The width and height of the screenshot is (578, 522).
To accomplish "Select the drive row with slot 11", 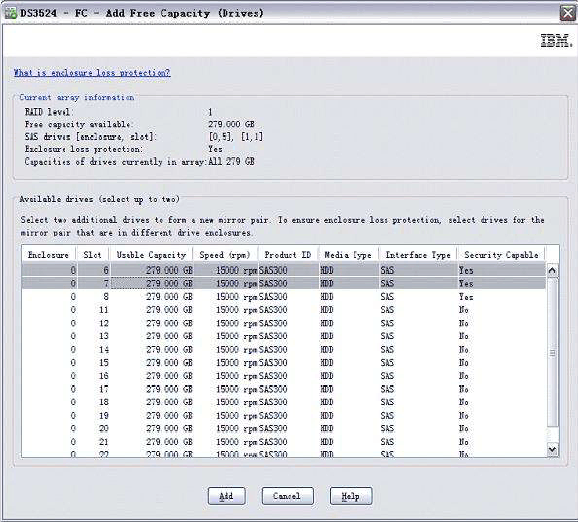I will point(283,310).
